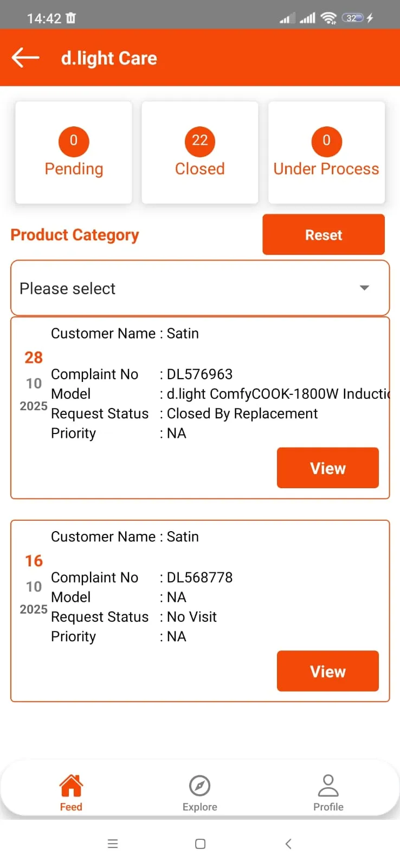Screen dimensions: 400x868
Task: Click the Reset button
Action: [x=324, y=234]
